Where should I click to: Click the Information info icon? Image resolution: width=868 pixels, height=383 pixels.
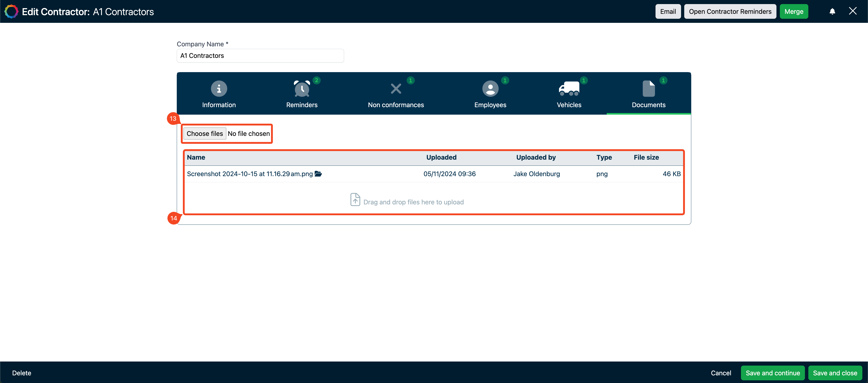(219, 88)
